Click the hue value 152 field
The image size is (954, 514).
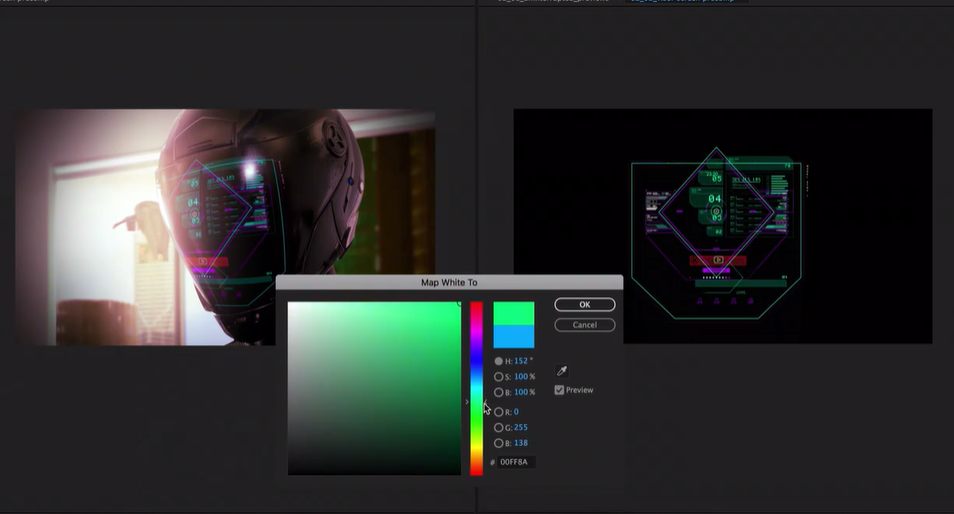[521, 361]
